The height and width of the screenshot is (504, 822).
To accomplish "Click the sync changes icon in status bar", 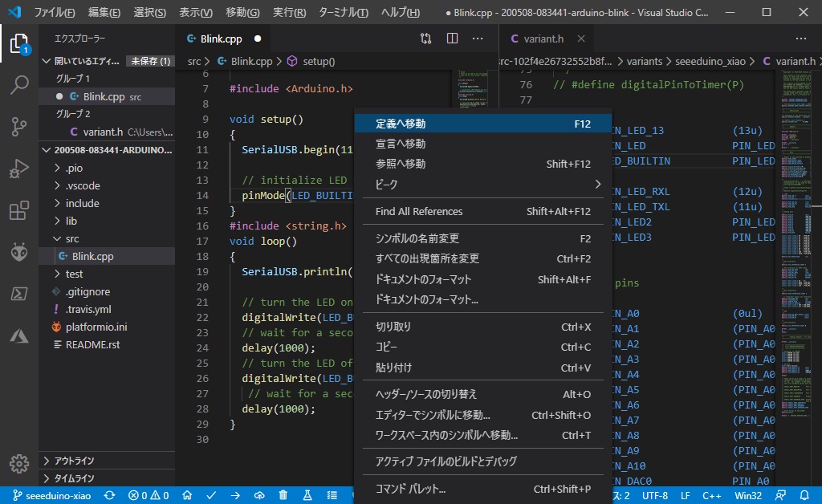I will point(109,495).
